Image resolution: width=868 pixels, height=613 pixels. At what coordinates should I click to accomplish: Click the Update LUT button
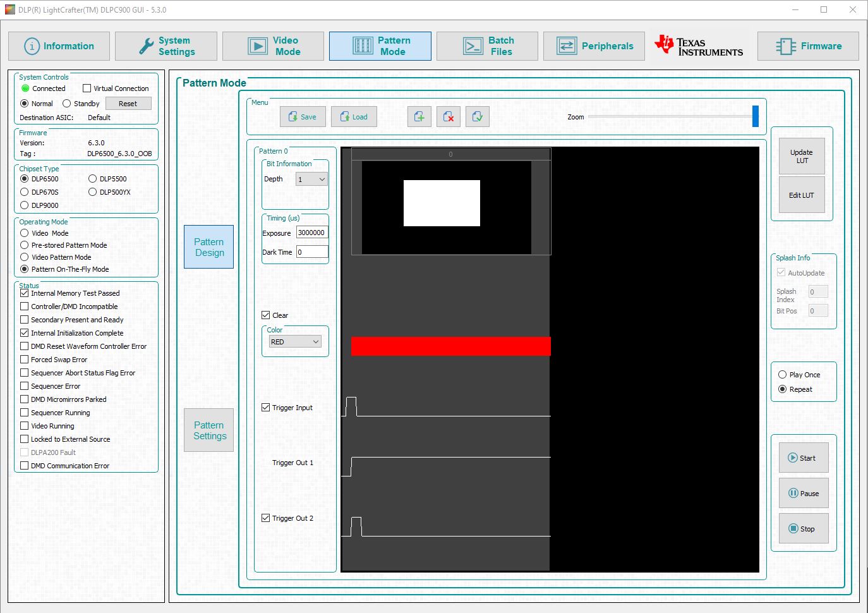[802, 156]
